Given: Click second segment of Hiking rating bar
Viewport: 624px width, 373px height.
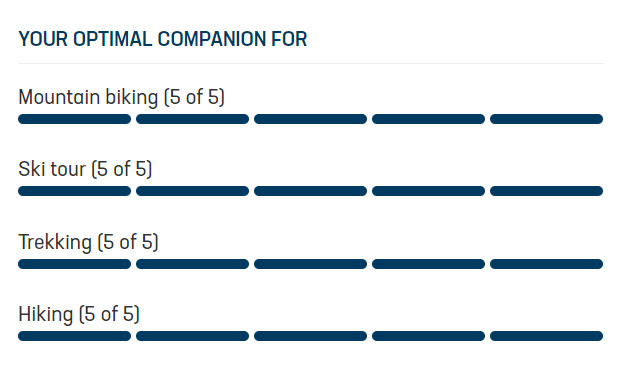Looking at the screenshot, I should (x=193, y=336).
